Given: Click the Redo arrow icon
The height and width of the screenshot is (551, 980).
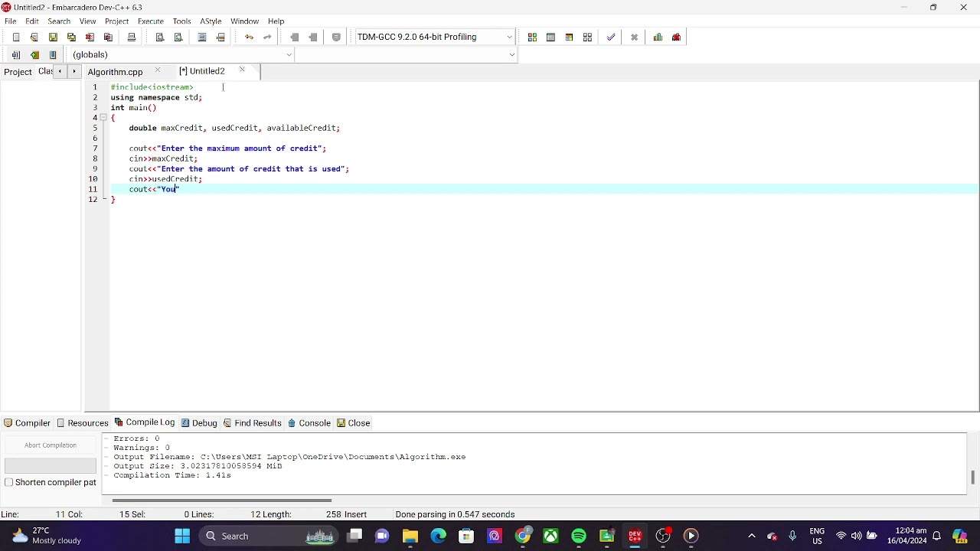Looking at the screenshot, I should click(267, 37).
